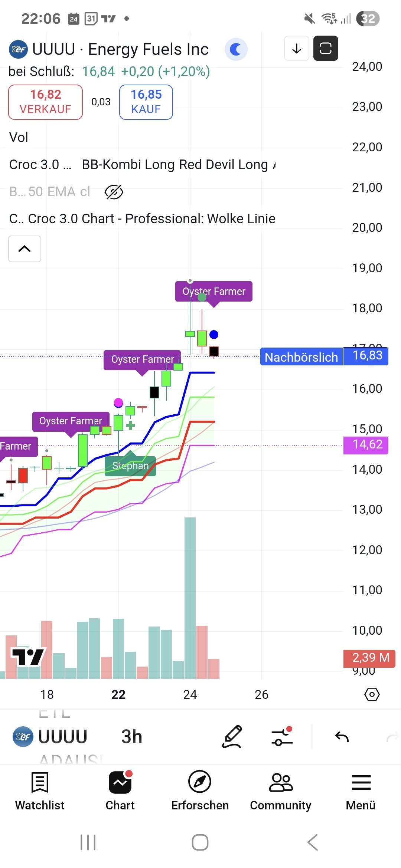Image resolution: width=401 pixels, height=868 pixels.
Task: Tap the moon after-hours session icon
Action: (x=236, y=49)
